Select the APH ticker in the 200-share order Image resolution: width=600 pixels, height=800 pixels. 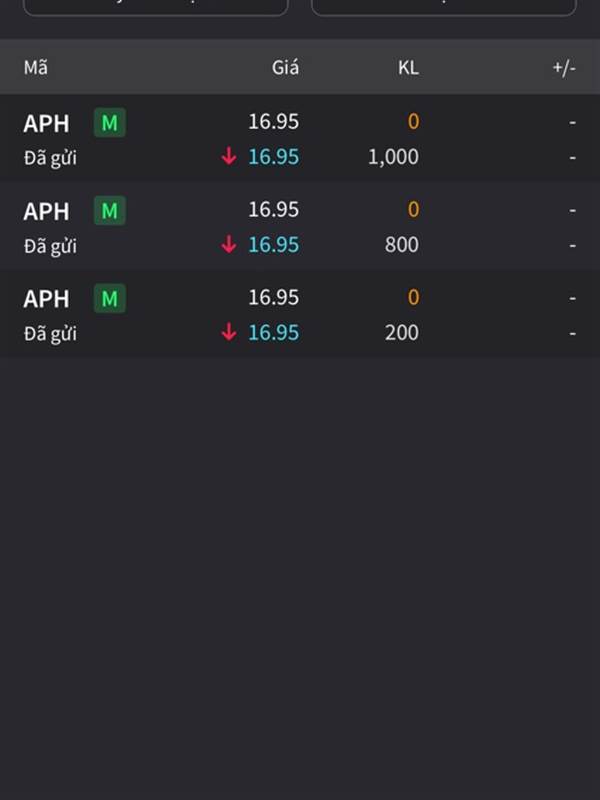46,299
